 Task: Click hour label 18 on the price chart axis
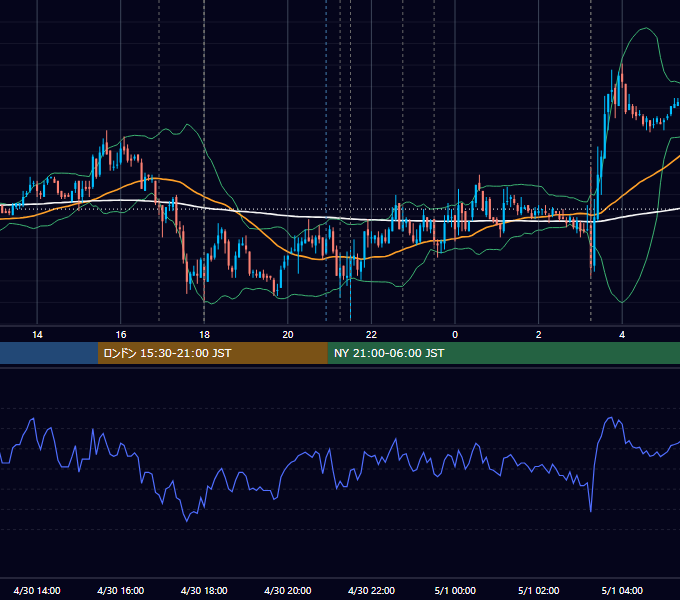point(204,335)
